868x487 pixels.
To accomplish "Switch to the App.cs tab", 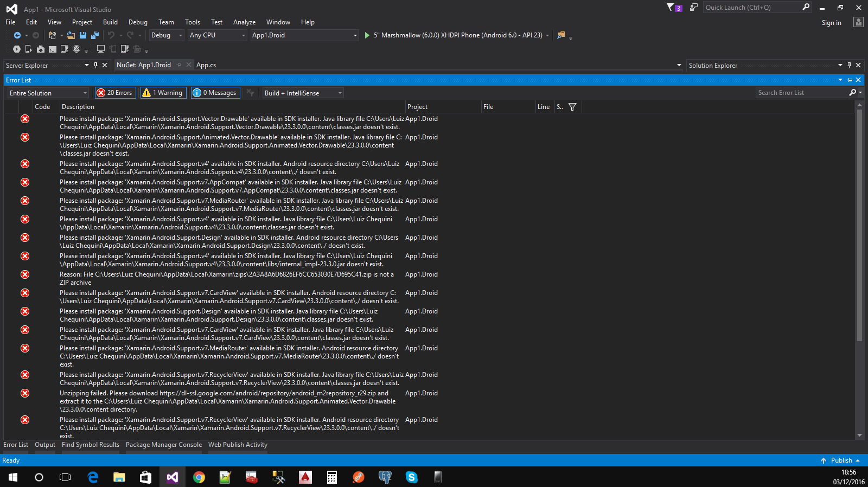I will point(206,65).
